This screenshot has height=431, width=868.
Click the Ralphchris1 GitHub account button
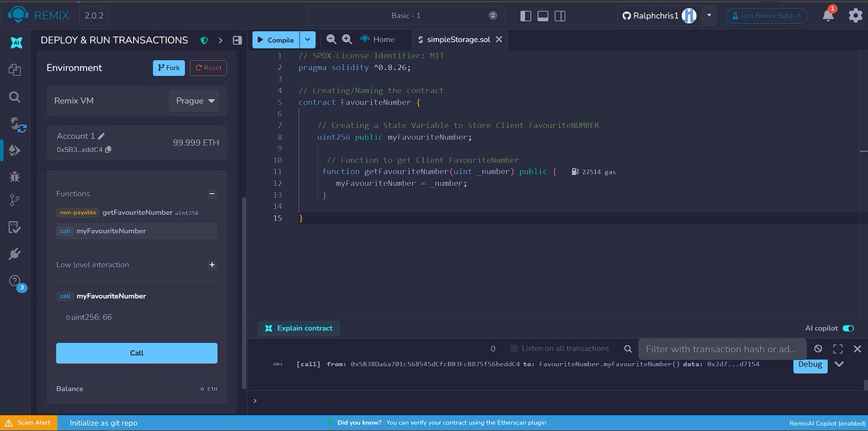click(x=659, y=15)
